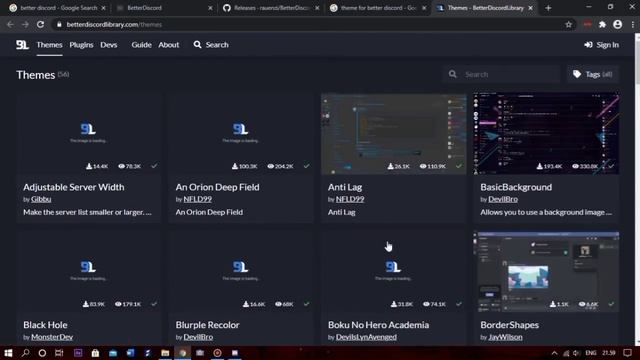Image resolution: width=640 pixels, height=360 pixels.
Task: Click views eye icon on An Orion Deep Field card
Action: click(x=271, y=166)
